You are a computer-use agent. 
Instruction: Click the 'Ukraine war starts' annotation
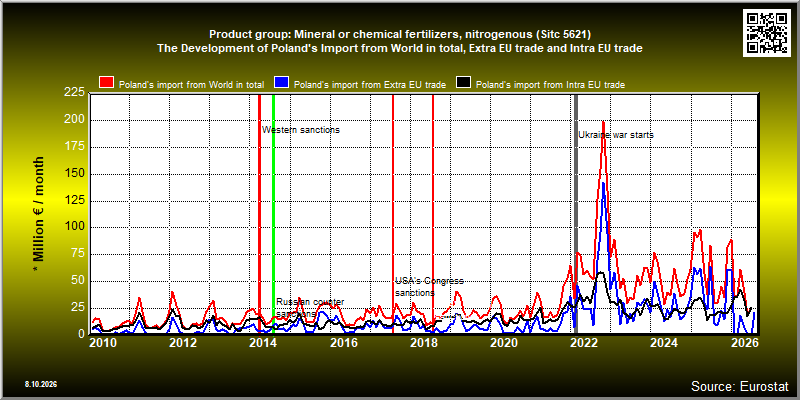pos(616,135)
